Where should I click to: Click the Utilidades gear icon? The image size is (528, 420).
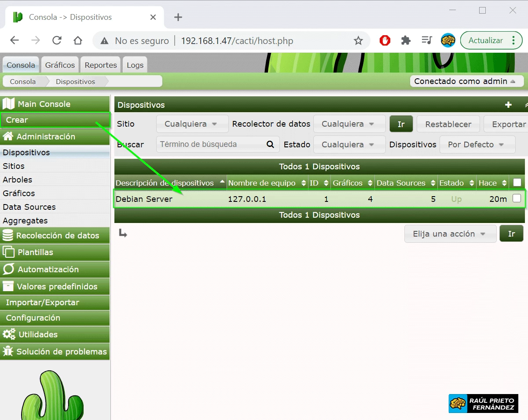pyautogui.click(x=9, y=334)
